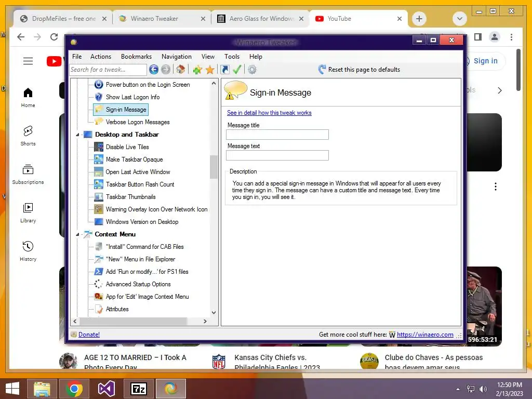Open YouTube Library in sidebar
The height and width of the screenshot is (399, 532).
[28, 212]
